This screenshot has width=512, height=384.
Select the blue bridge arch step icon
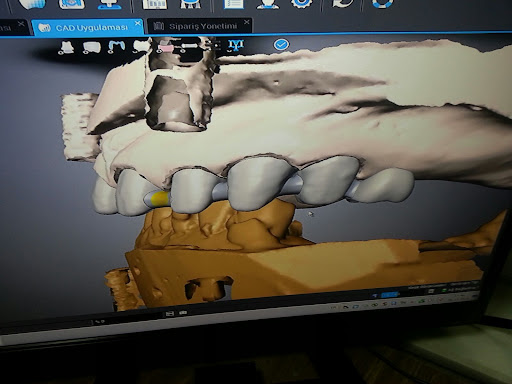(116, 47)
